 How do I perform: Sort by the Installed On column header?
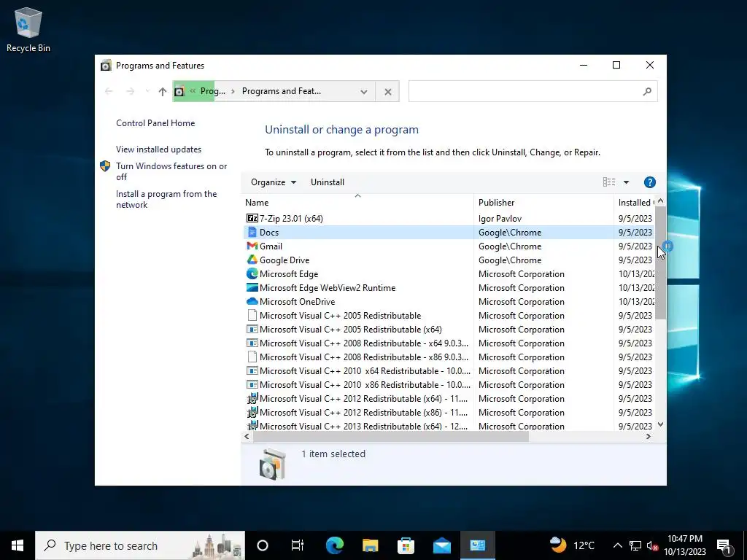tap(635, 203)
